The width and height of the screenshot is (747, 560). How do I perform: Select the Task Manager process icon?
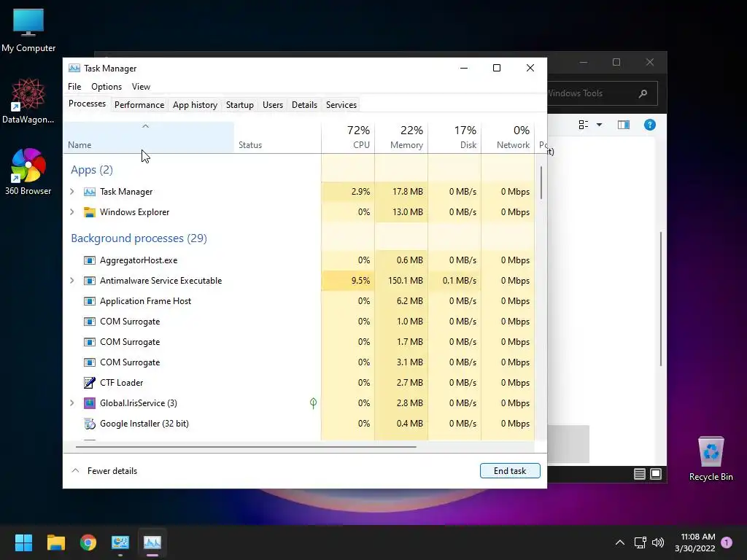tap(90, 192)
